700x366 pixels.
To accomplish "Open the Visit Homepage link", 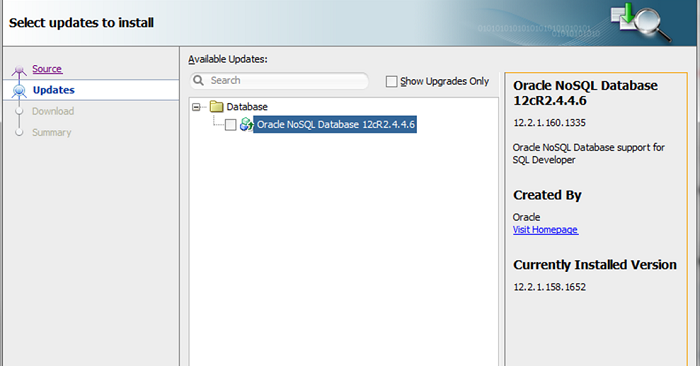I will (x=545, y=230).
